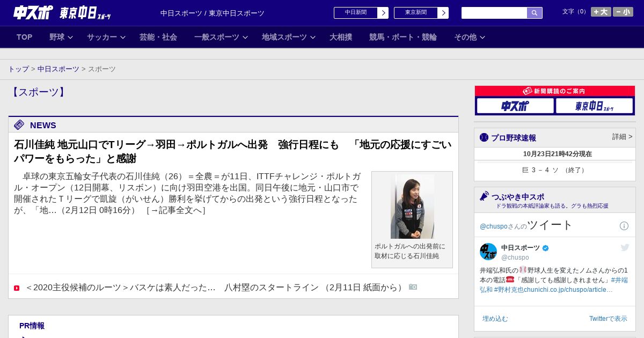Click the 中スポ logo in header
This screenshot has height=338, width=644.
click(x=33, y=12)
